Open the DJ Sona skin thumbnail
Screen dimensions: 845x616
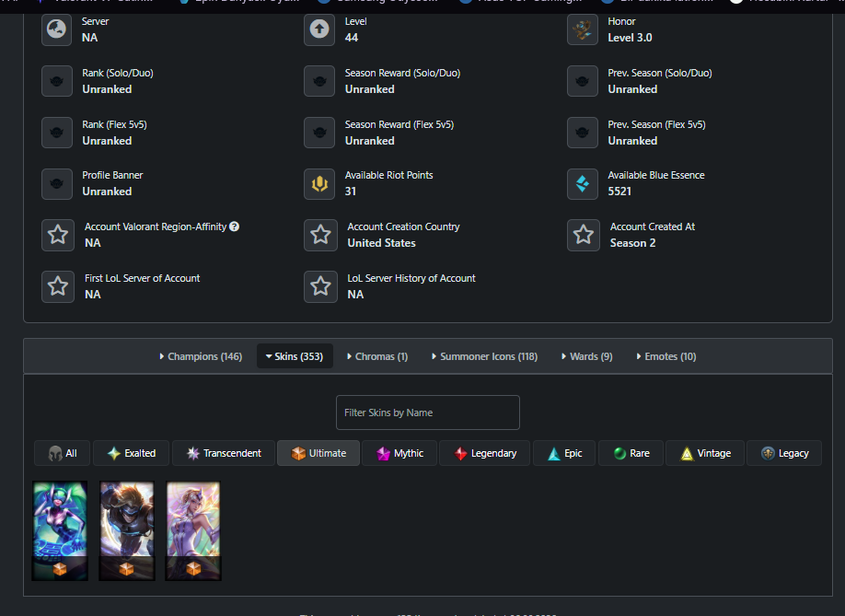[x=60, y=531]
